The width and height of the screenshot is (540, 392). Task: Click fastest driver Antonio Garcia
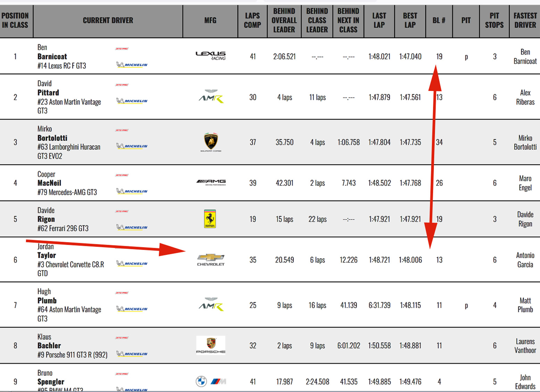click(x=525, y=260)
